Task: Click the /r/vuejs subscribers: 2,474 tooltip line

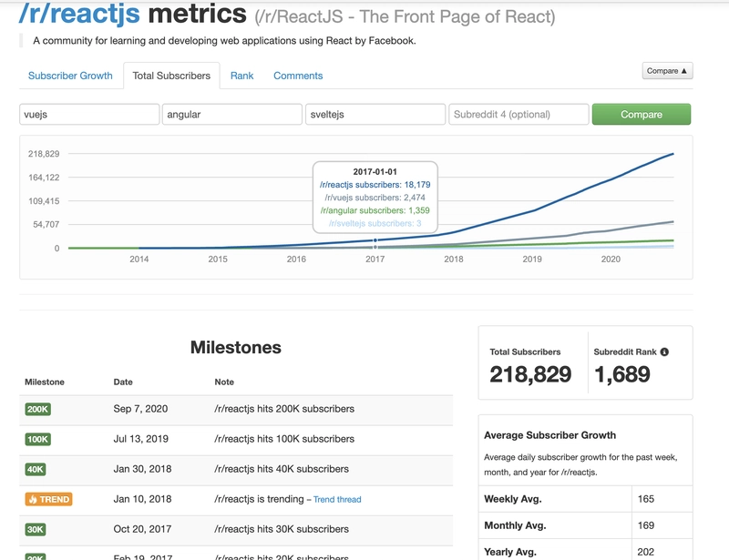Action: point(375,198)
